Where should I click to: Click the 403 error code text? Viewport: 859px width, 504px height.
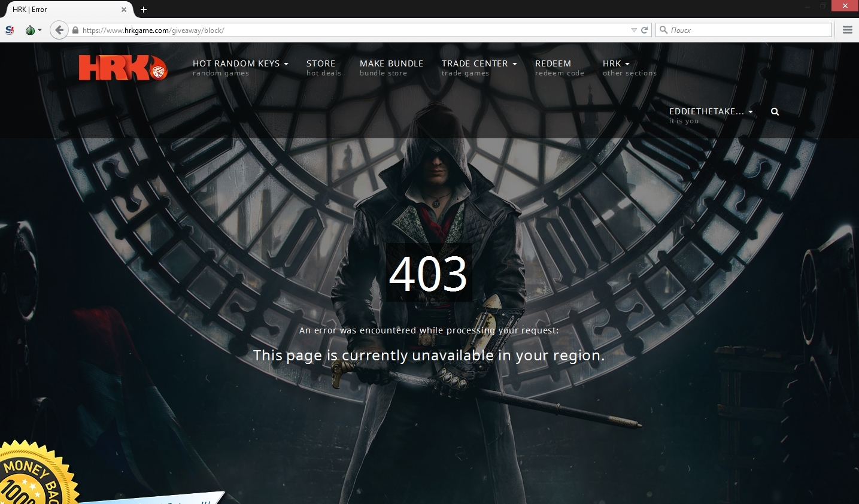tap(428, 273)
